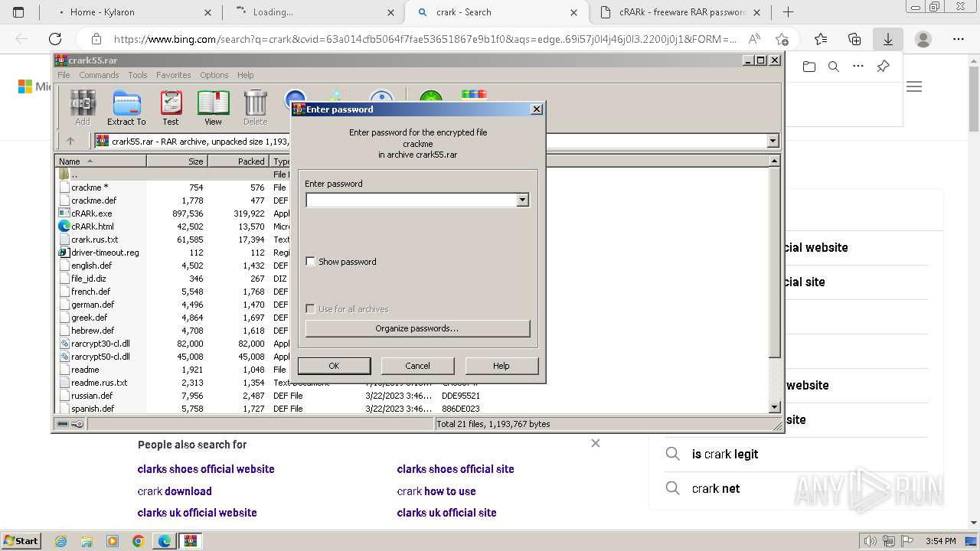Open Edge downloads button in browser toolbar
Screen dimensions: 980x551
[888, 39]
